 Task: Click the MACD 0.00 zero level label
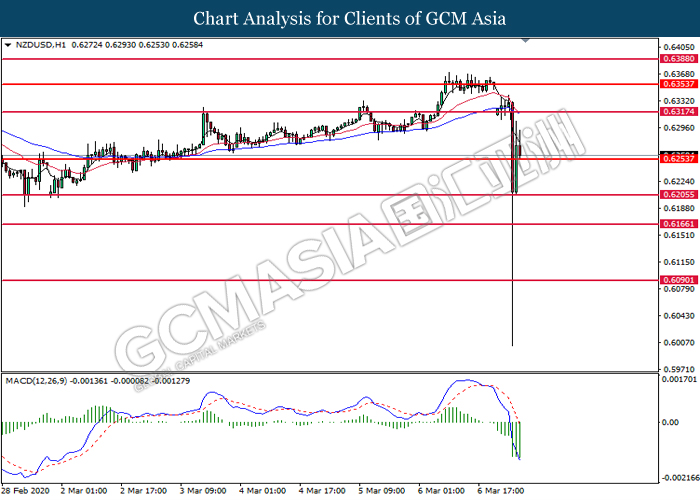[671, 422]
